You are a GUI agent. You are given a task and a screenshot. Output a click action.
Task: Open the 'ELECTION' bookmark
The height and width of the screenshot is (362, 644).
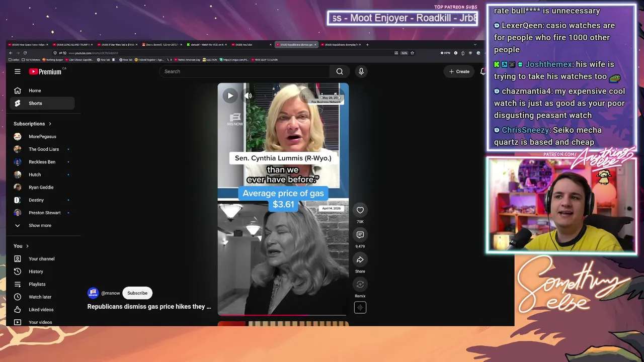[x=210, y=60]
